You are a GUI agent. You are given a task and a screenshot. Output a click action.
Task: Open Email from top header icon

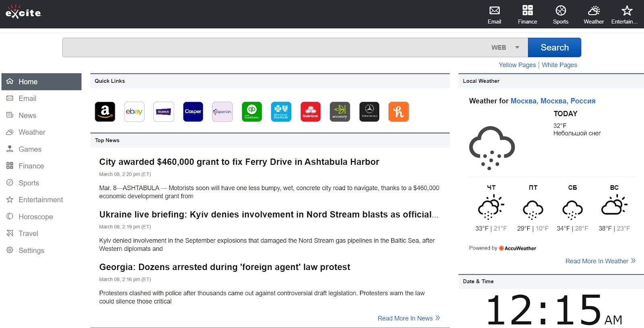494,15
